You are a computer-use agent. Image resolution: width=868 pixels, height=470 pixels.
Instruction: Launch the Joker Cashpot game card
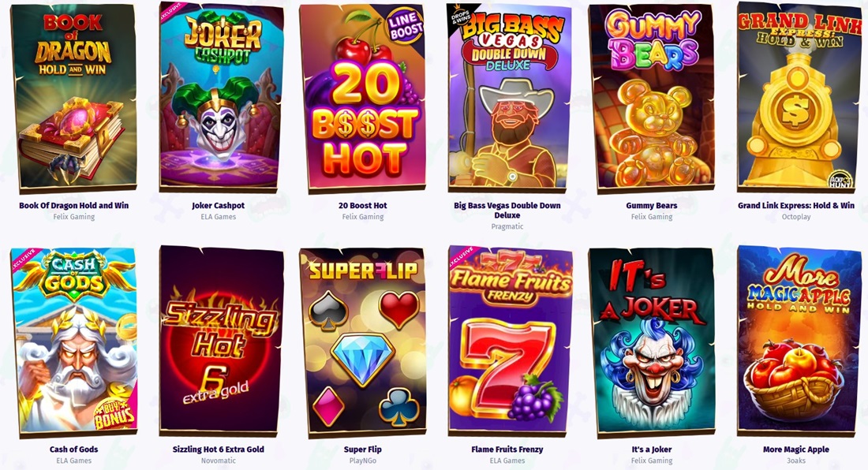(x=219, y=97)
